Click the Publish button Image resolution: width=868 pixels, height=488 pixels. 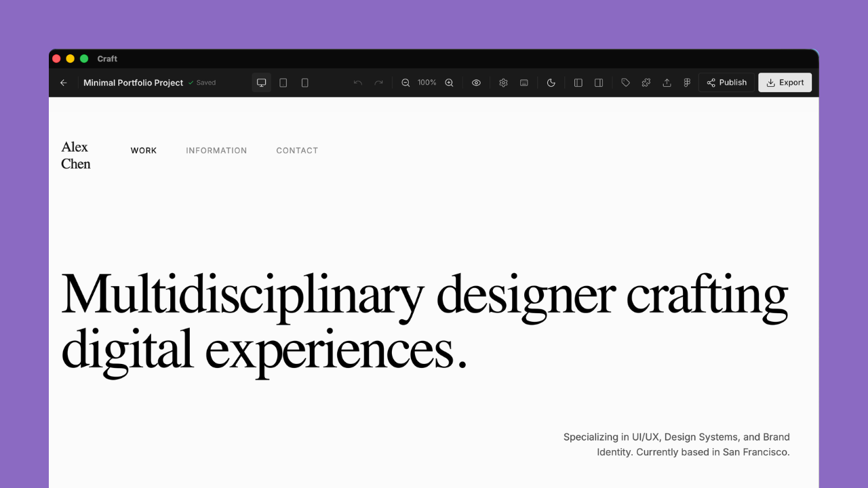[726, 82]
